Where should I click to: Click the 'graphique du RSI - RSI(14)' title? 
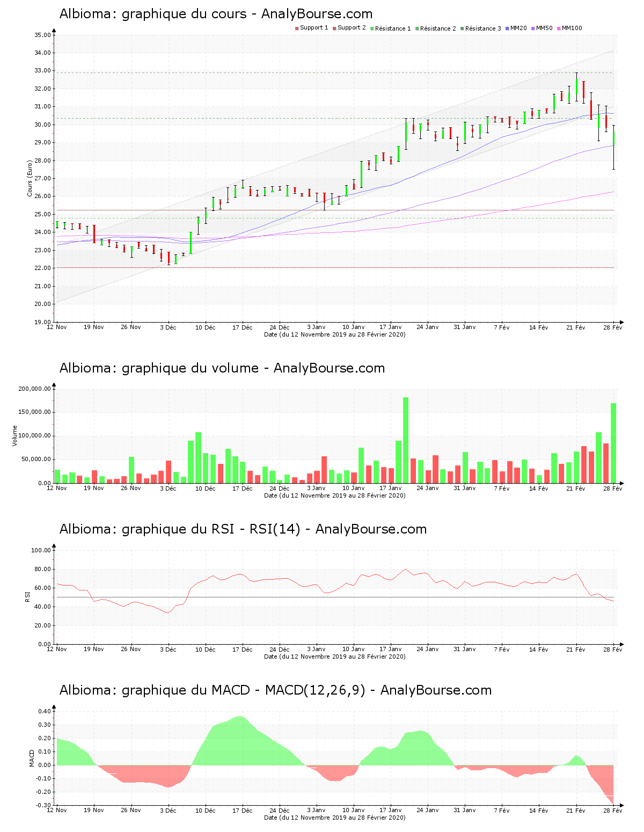tap(211, 529)
